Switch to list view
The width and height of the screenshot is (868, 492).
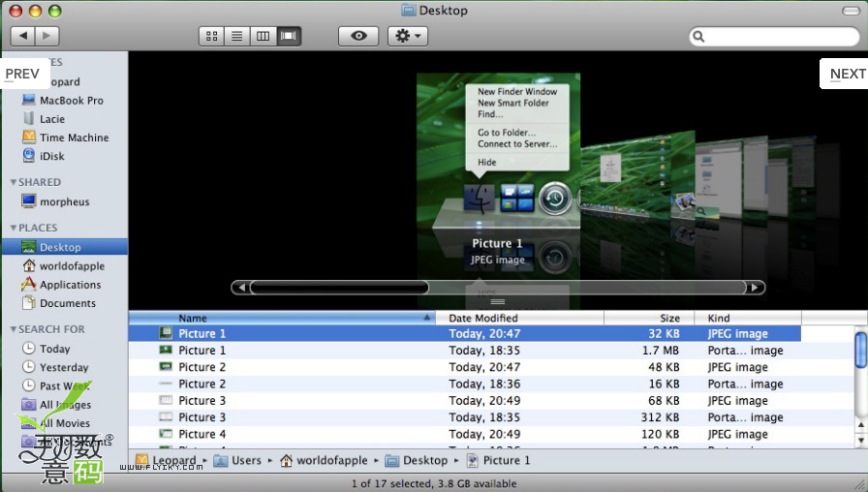tap(237, 36)
